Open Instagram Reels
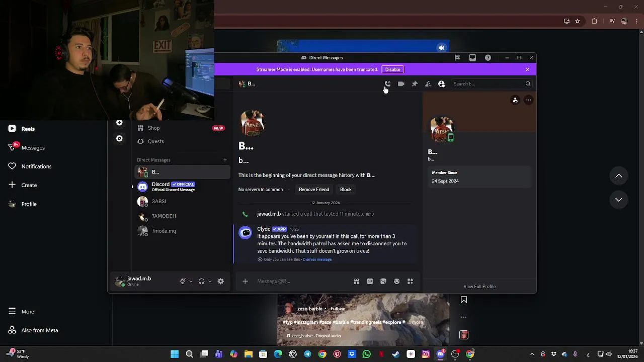Screen dimensions: 644x362 pos(22,129)
